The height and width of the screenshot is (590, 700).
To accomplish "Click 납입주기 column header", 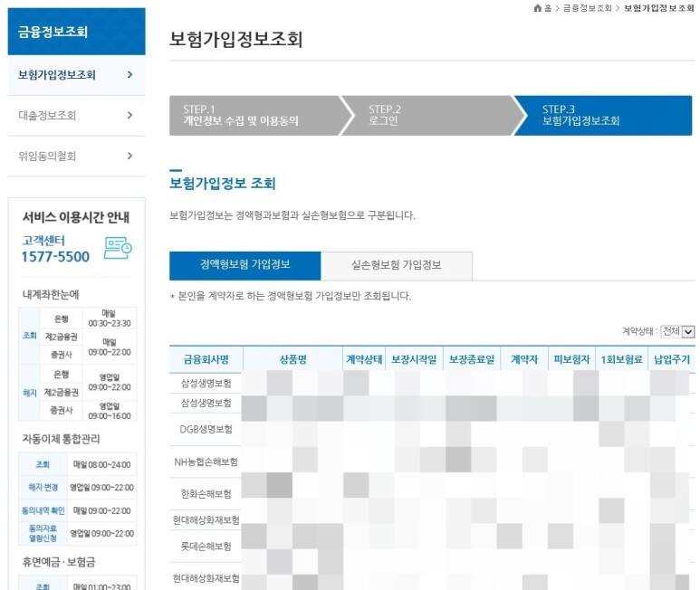I will 672,359.
